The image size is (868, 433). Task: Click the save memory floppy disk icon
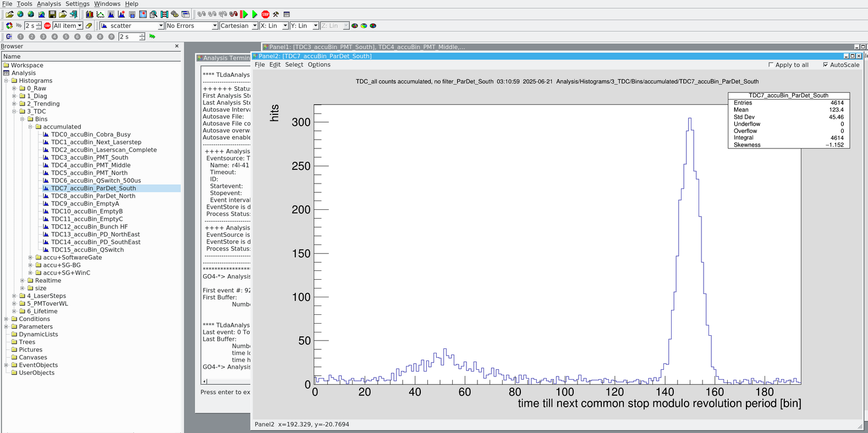[x=52, y=14]
